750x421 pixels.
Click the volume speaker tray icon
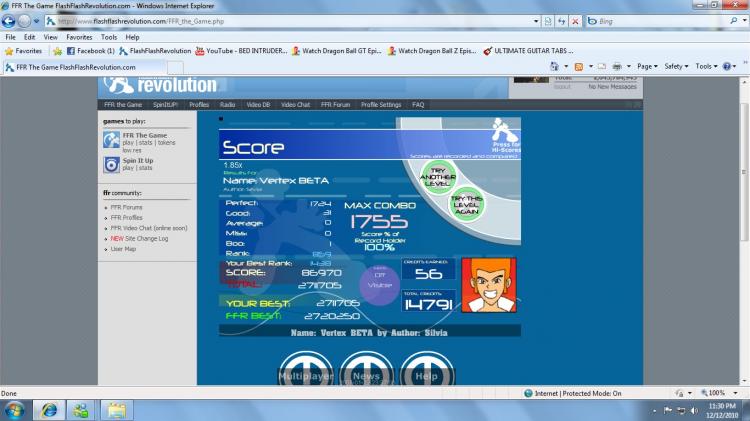(695, 410)
